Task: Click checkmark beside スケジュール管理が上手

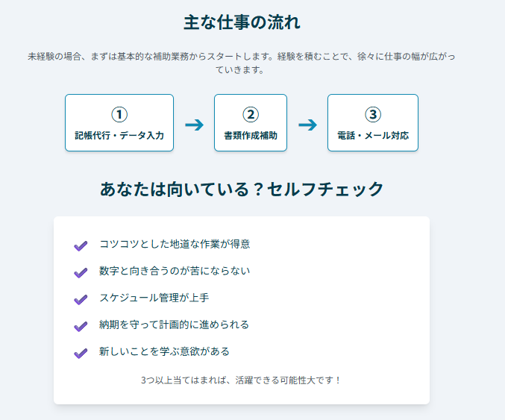Action: [81, 299]
